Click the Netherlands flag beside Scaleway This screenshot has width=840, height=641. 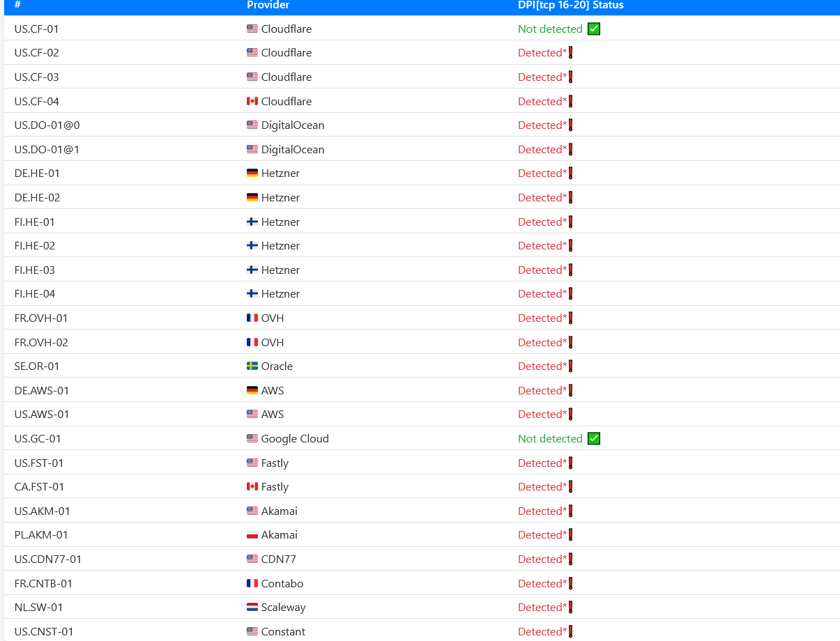point(252,608)
